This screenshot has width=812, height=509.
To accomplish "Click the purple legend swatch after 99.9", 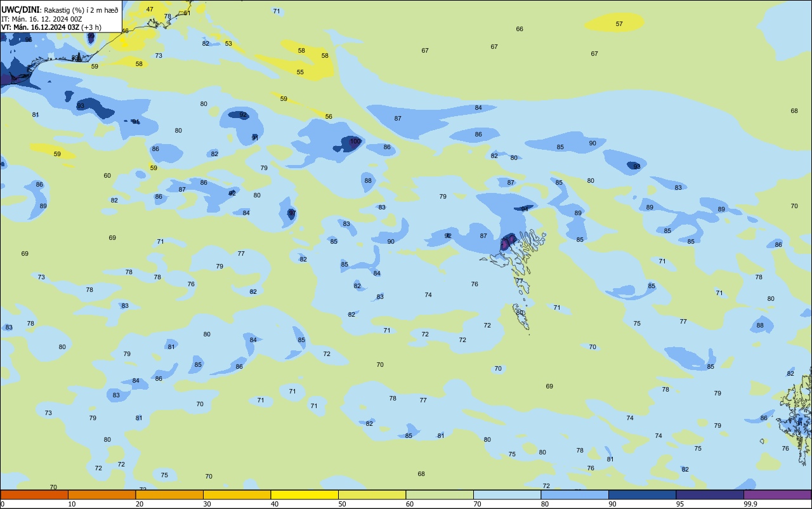I will [777, 494].
